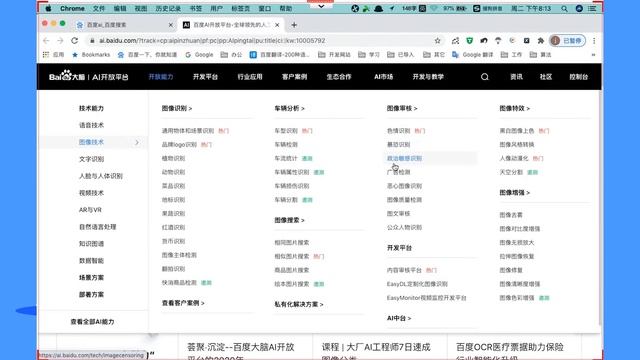Open the Chrome extensions puzzle icon

pyautogui.click(x=541, y=41)
